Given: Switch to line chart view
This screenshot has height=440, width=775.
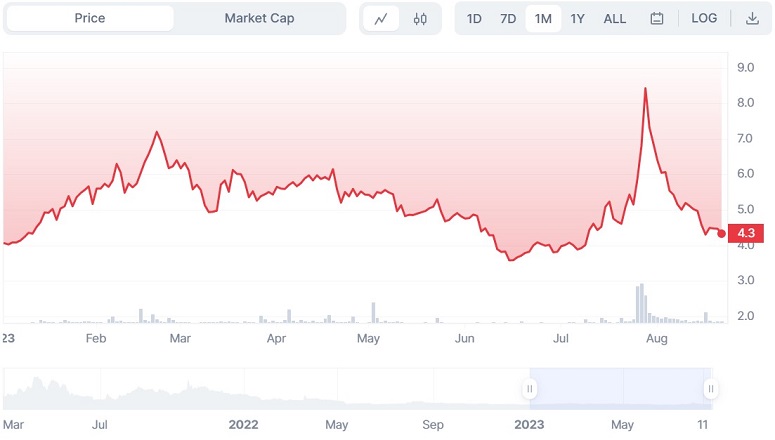Looking at the screenshot, I should 381,19.
